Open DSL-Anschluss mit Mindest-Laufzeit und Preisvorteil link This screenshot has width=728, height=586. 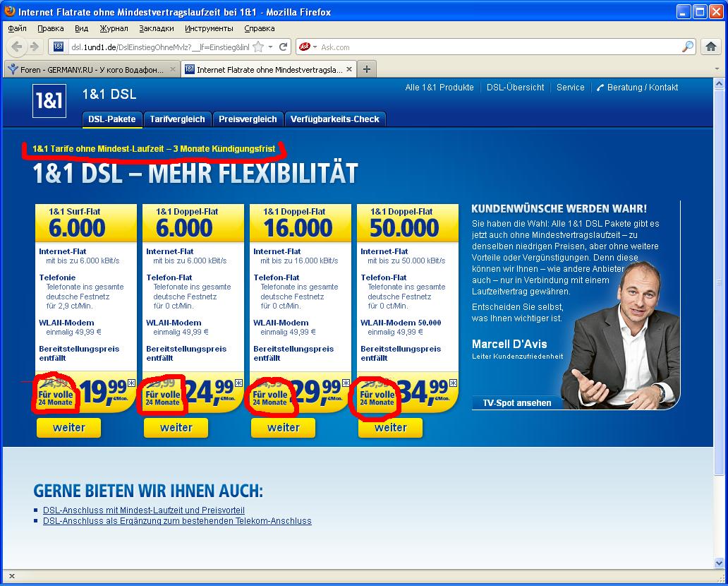[x=144, y=510]
